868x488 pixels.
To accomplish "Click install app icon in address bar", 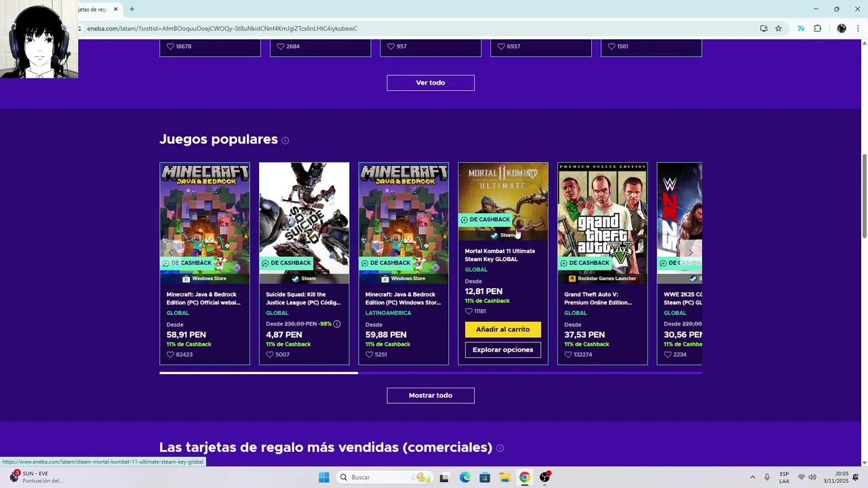I will (764, 28).
